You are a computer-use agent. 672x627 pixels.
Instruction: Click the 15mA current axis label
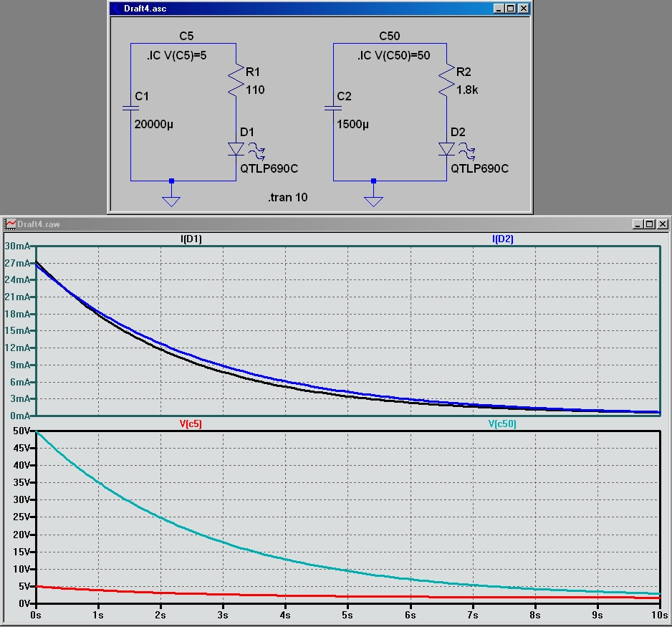17,331
